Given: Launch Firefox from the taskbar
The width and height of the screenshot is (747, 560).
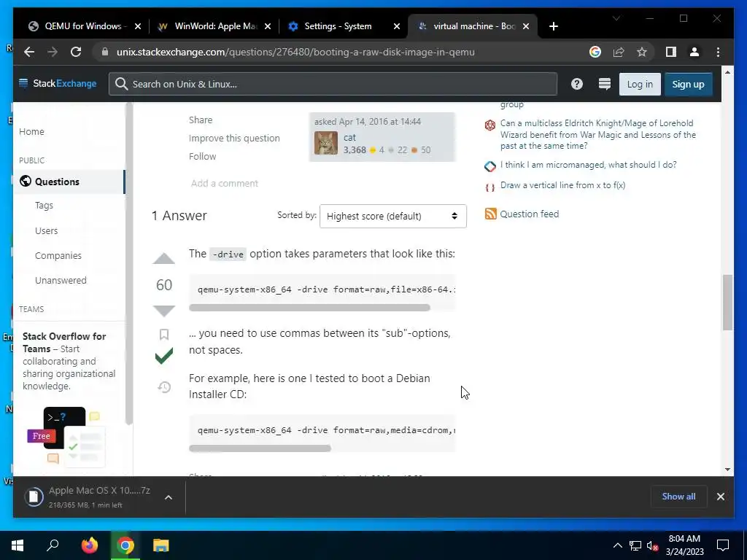Looking at the screenshot, I should [89, 545].
